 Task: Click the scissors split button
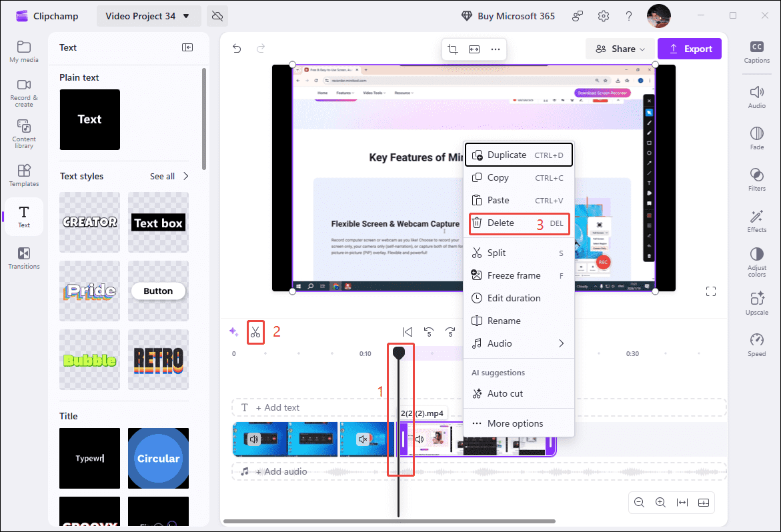(x=255, y=332)
